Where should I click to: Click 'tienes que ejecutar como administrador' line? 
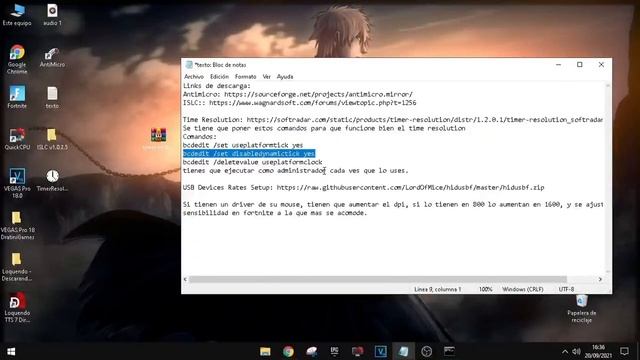pos(295,171)
